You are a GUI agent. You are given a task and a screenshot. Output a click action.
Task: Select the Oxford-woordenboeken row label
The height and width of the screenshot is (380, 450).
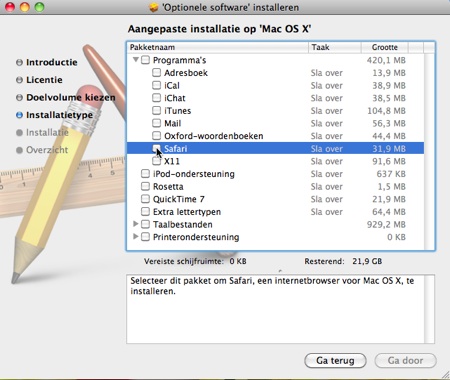tap(214, 136)
